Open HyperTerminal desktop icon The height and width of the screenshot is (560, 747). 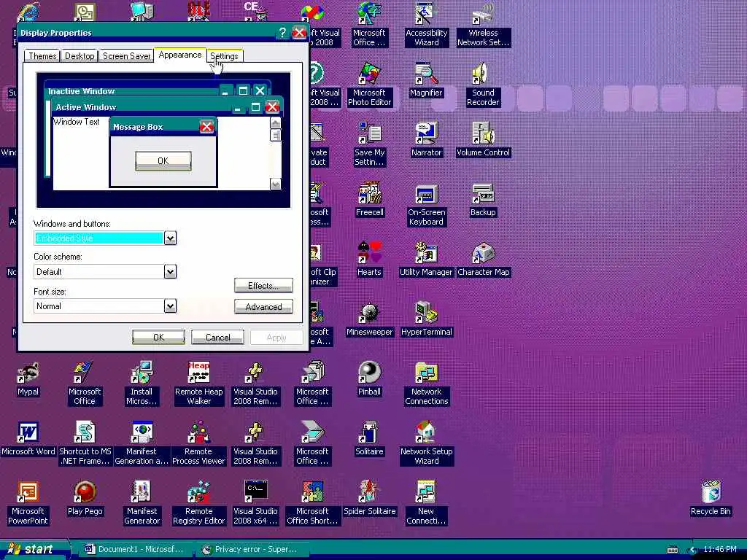[x=426, y=319]
